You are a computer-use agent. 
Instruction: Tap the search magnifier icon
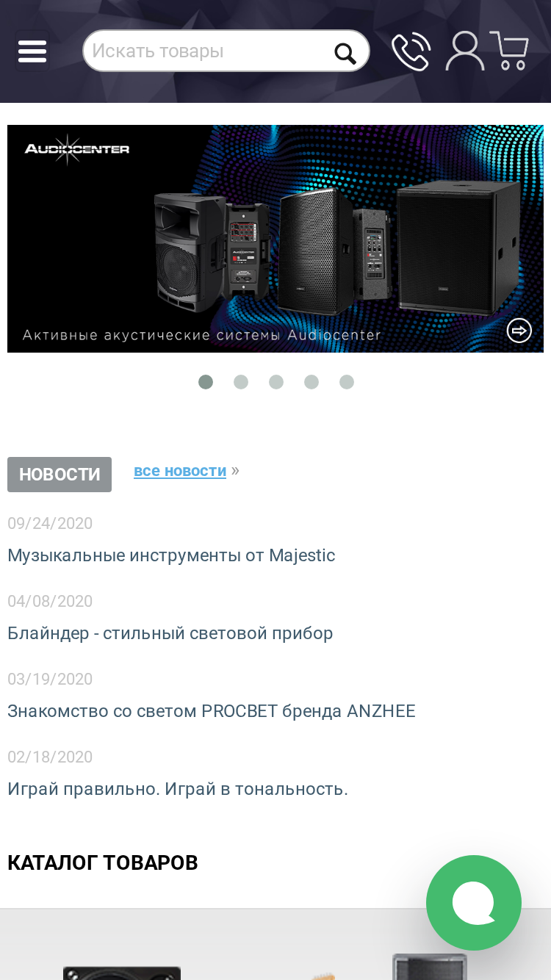[x=345, y=53]
